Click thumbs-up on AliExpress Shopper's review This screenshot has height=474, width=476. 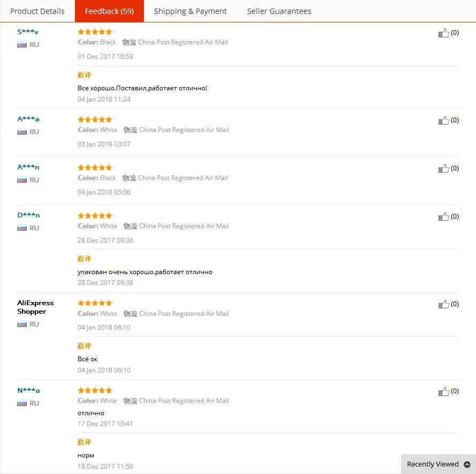coord(443,304)
